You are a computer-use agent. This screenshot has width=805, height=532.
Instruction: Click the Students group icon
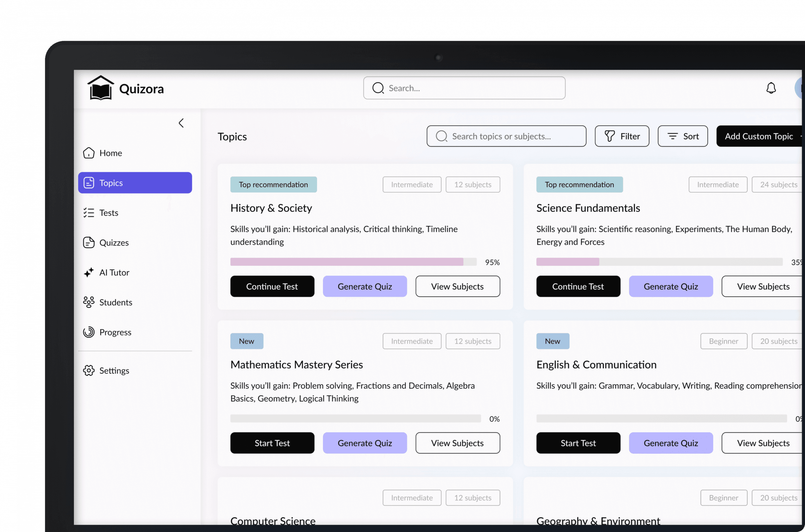[x=89, y=302]
